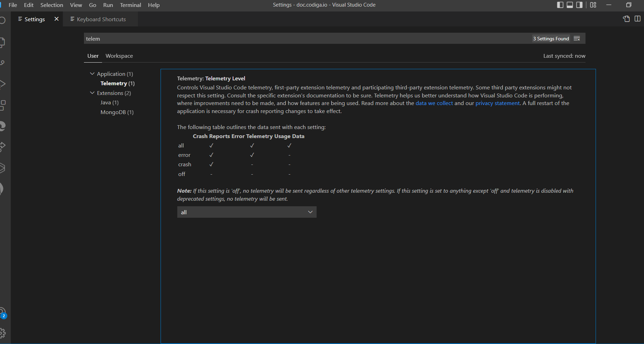Click the 'Error Telemetry' column header
Screen dimensions: 644x344
[252, 136]
